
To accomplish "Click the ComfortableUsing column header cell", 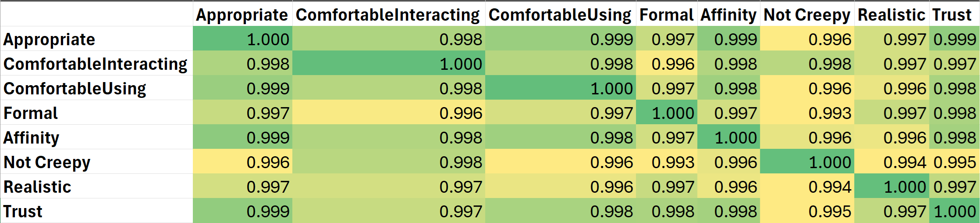I will pos(561,14).
